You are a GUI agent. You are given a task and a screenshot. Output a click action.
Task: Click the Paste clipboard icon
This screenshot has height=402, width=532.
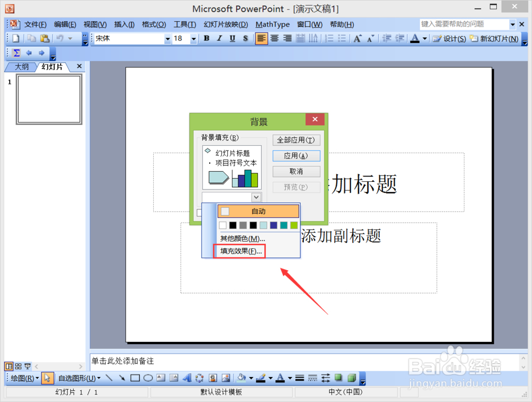(x=45, y=38)
